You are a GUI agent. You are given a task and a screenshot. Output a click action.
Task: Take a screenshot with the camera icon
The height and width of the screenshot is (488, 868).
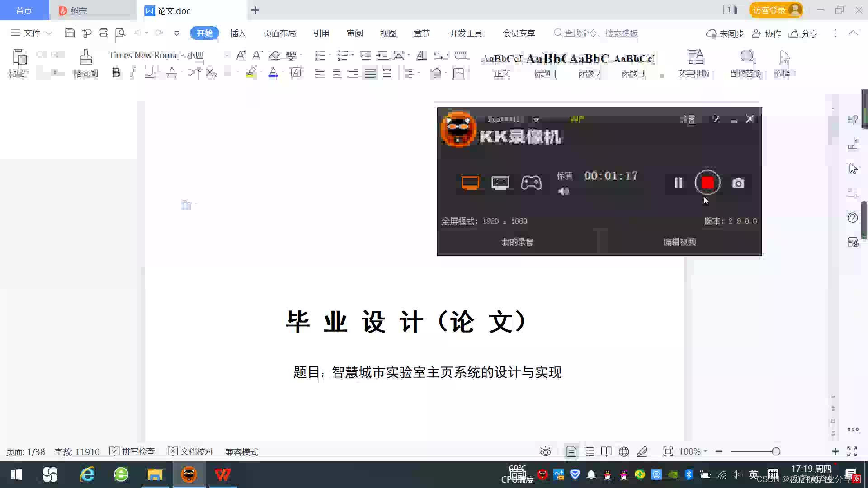[738, 183]
